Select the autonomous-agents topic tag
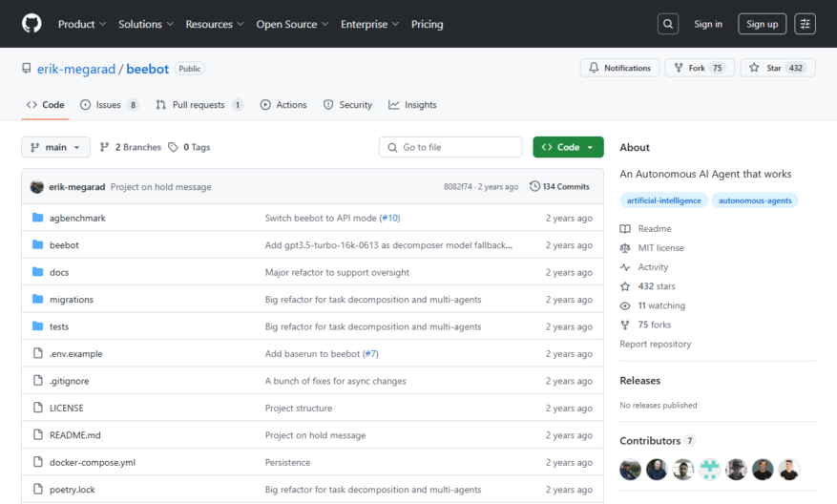Image resolution: width=837 pixels, height=504 pixels. [x=755, y=200]
